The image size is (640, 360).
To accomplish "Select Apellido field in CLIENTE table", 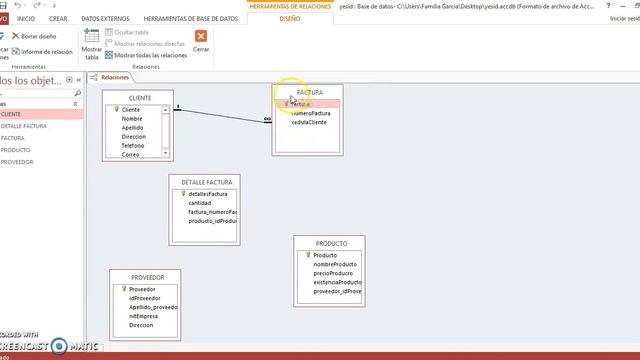I will (132, 128).
